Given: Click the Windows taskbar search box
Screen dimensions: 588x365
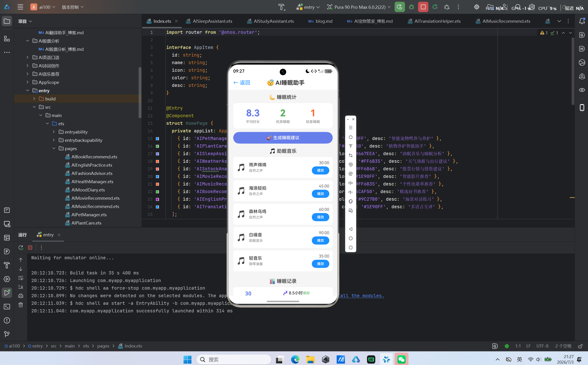Looking at the screenshot, I should coord(234,359).
